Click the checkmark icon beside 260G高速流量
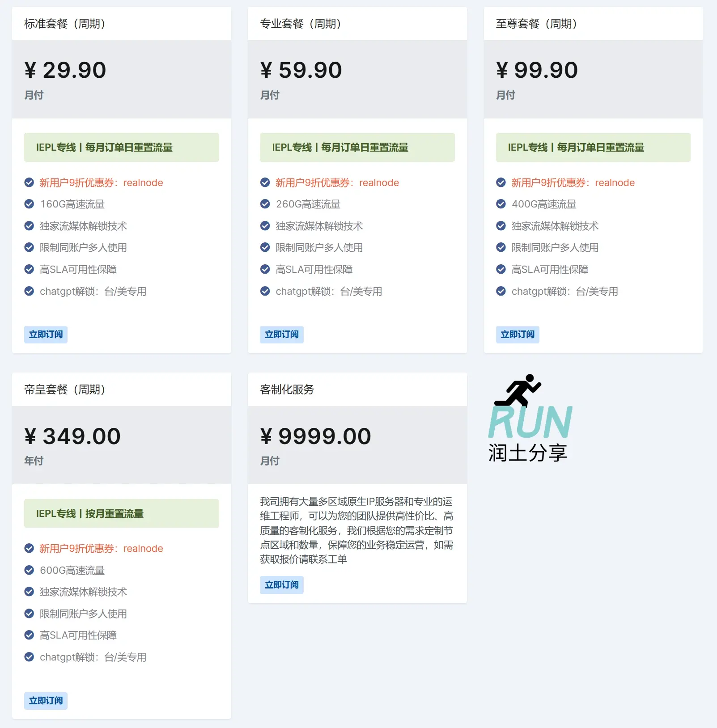 (264, 204)
